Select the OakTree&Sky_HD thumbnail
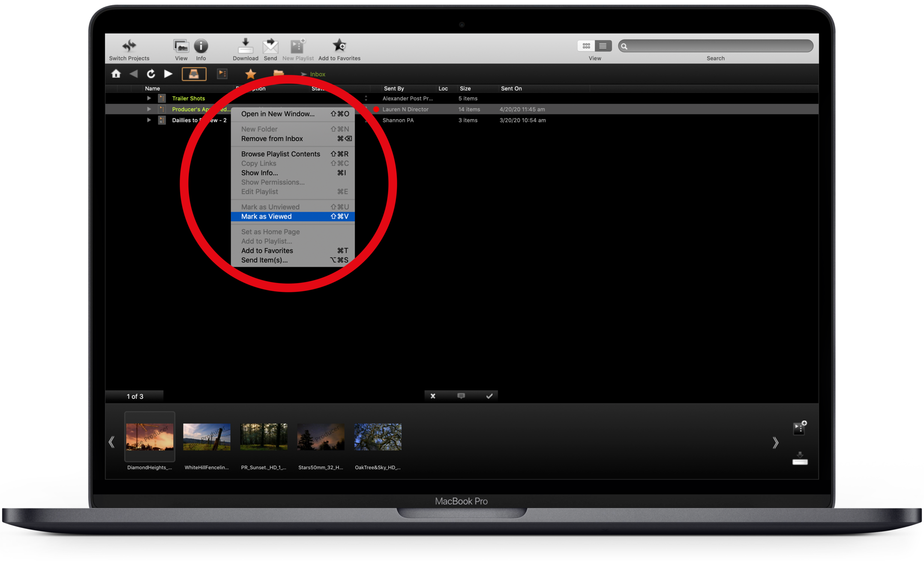This screenshot has width=924, height=561. point(378,437)
